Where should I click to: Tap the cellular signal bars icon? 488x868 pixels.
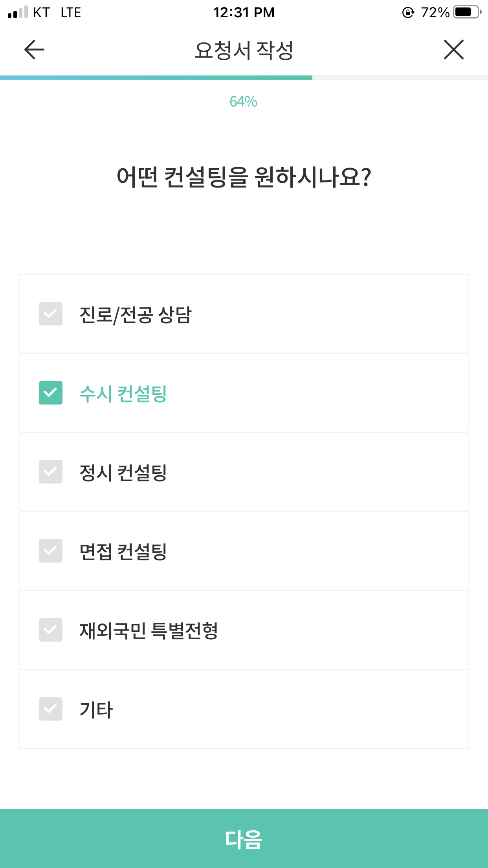pyautogui.click(x=18, y=12)
